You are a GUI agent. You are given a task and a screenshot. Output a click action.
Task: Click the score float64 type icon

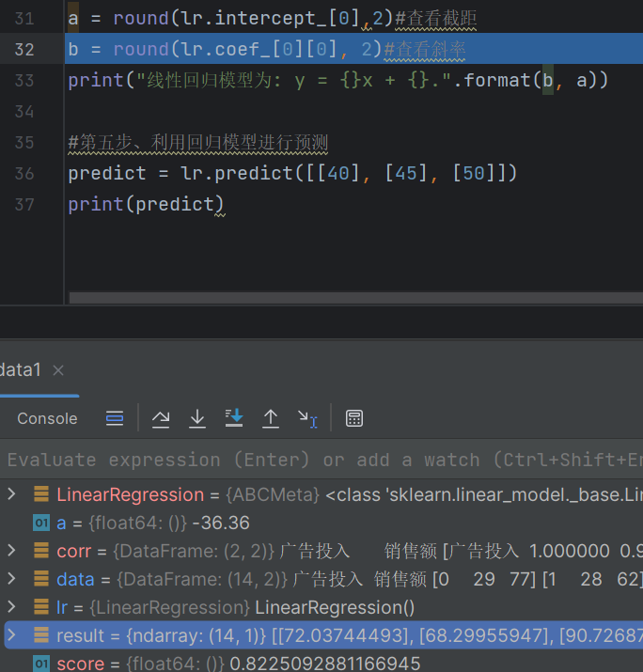41,664
